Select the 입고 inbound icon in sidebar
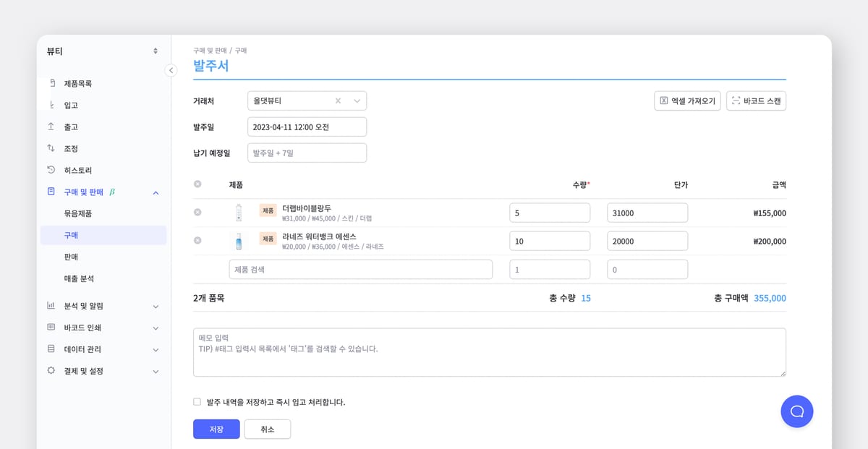The image size is (868, 449). point(52,105)
